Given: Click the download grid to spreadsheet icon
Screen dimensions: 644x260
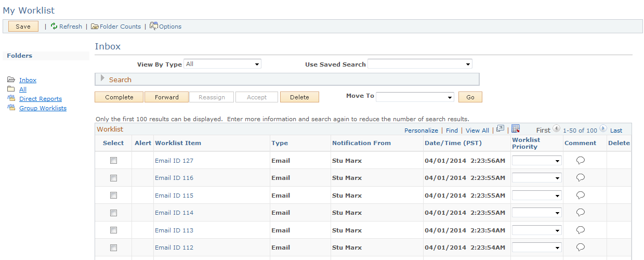Looking at the screenshot, I should click(x=516, y=129).
